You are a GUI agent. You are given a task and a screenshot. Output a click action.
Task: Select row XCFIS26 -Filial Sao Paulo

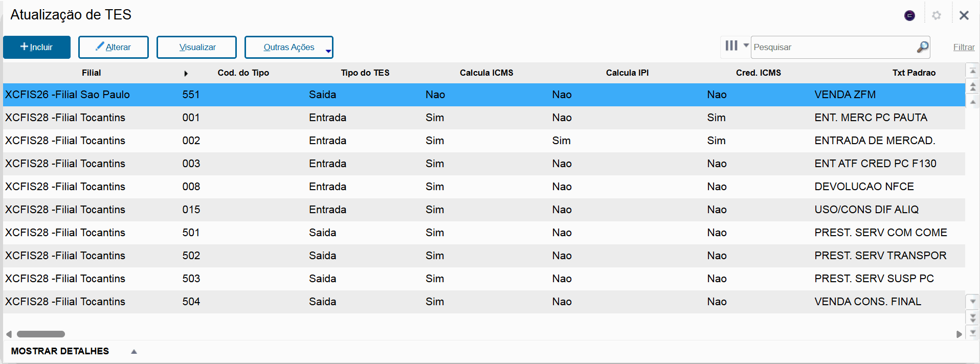[x=484, y=95]
